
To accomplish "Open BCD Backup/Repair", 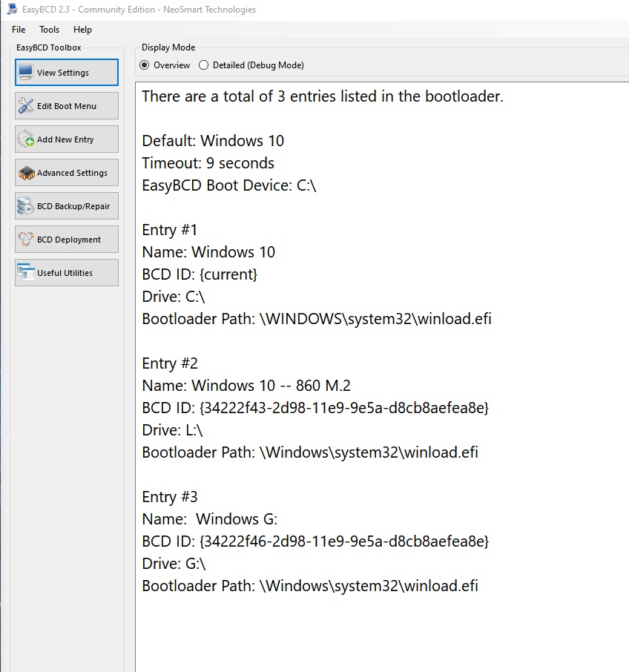I will (x=67, y=206).
